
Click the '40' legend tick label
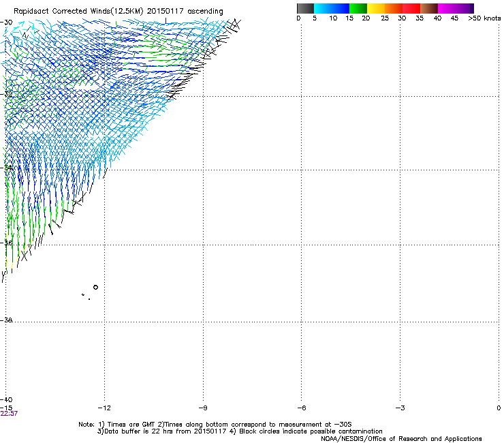pos(437,18)
